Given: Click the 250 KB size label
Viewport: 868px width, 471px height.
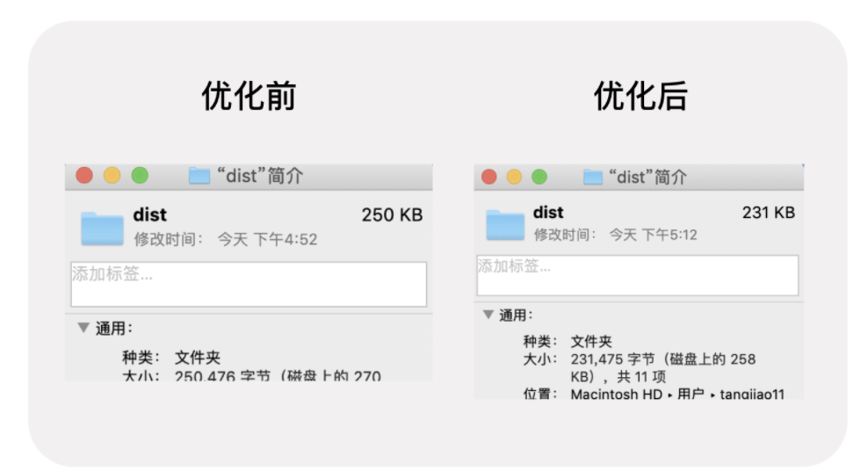Looking at the screenshot, I should [392, 214].
